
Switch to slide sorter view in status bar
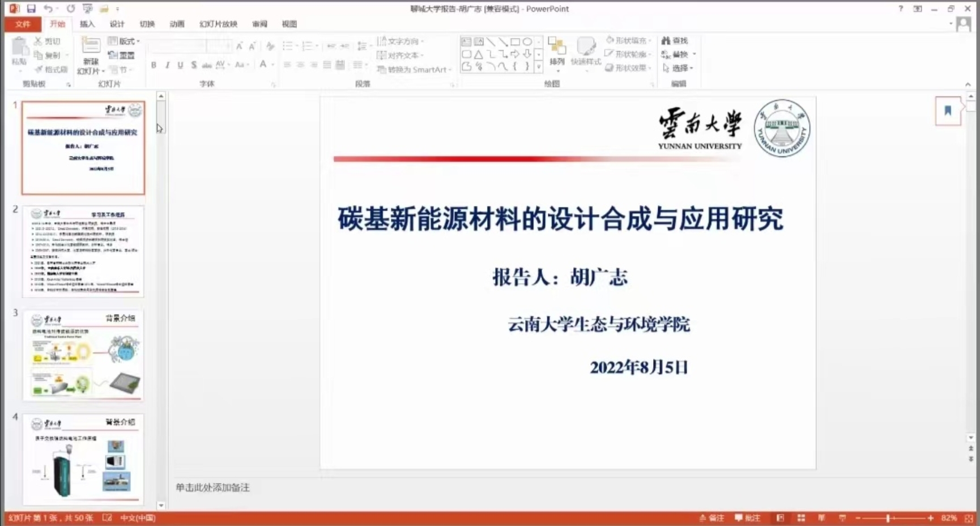(801, 518)
